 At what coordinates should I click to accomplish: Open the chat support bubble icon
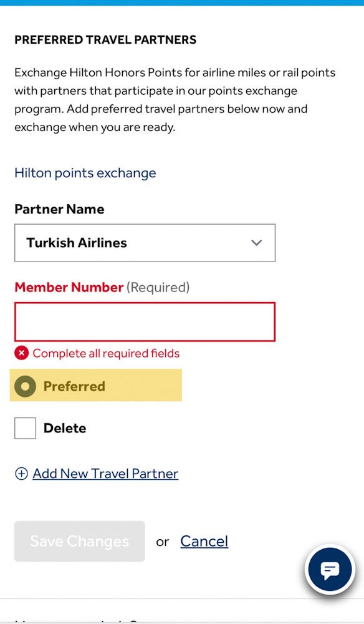tap(330, 569)
